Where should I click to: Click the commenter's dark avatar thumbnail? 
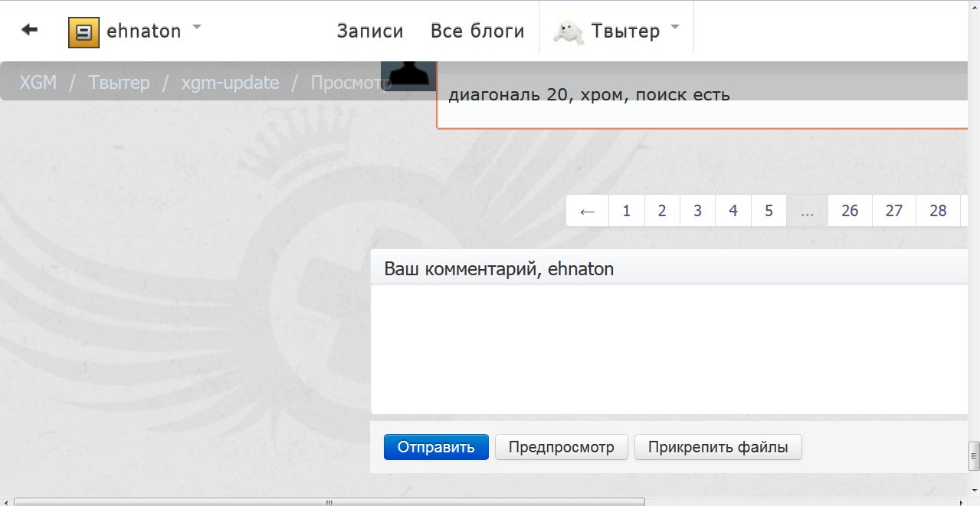408,75
